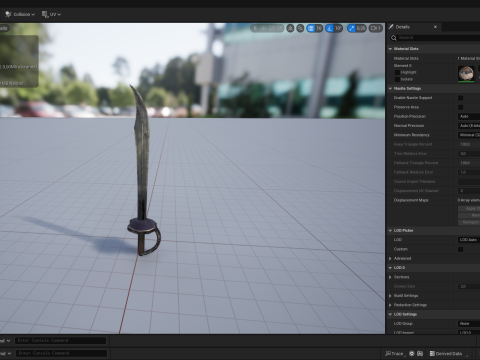Toggle rotation snapping in the viewport
The height and width of the screenshot is (360, 480).
[x=330, y=28]
